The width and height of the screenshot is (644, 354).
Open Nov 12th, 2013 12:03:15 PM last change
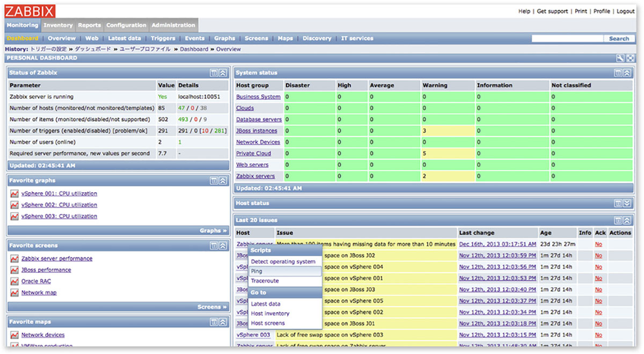(497, 335)
